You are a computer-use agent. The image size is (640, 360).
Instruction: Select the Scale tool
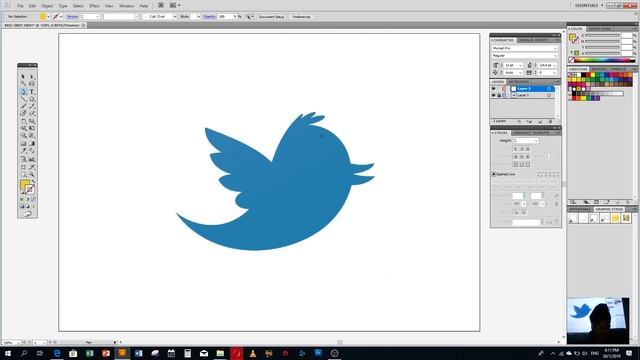pos(32,121)
